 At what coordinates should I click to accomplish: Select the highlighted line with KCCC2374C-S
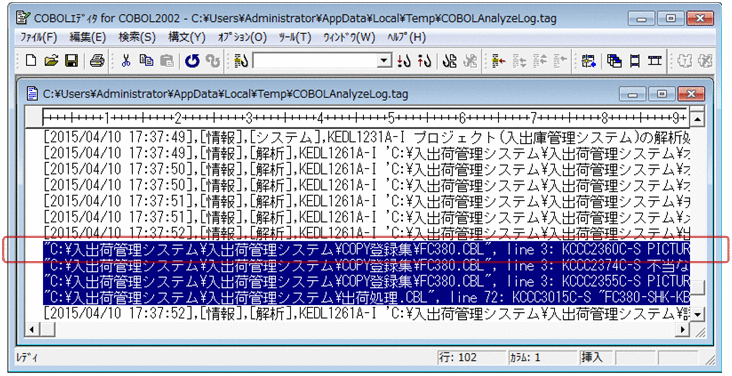tap(366, 265)
